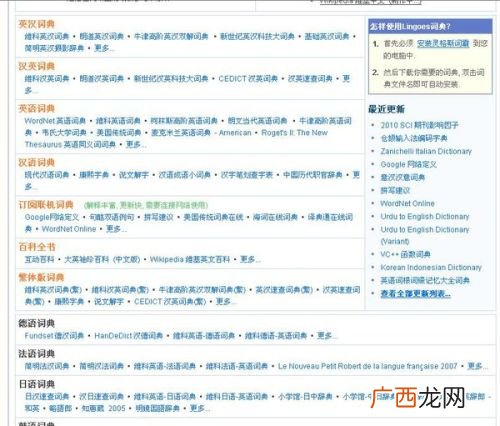Open 意汉汉意词典 in 最近更新

403,177
